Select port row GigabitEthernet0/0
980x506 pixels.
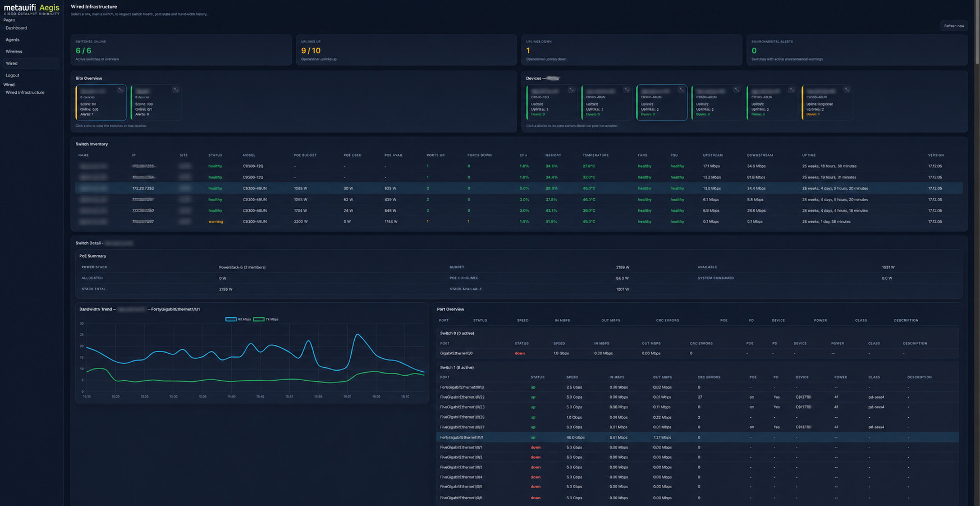(698, 353)
